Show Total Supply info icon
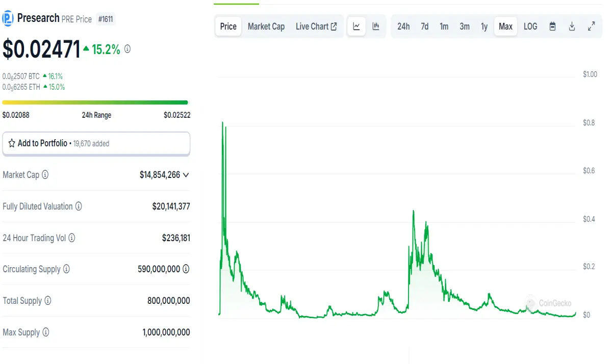 [48, 301]
